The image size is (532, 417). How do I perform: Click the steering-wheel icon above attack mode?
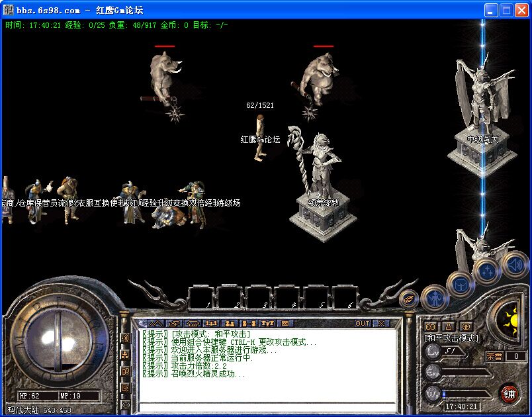(467, 326)
